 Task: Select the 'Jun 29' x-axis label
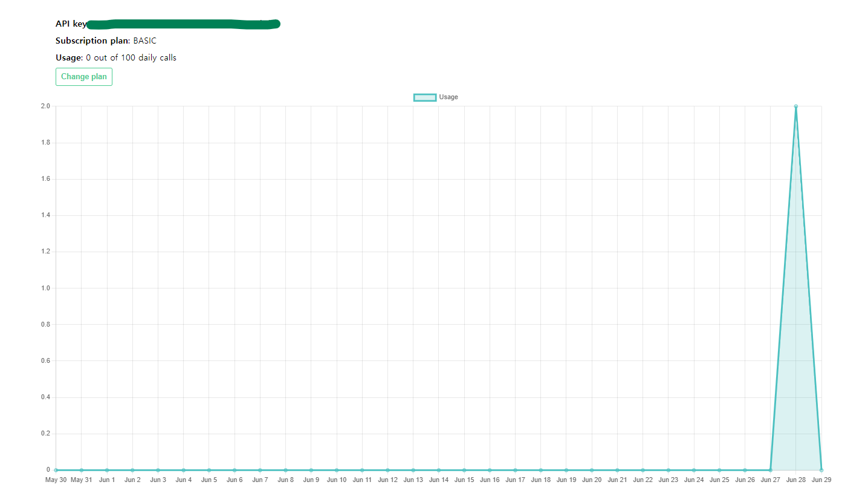tap(821, 480)
